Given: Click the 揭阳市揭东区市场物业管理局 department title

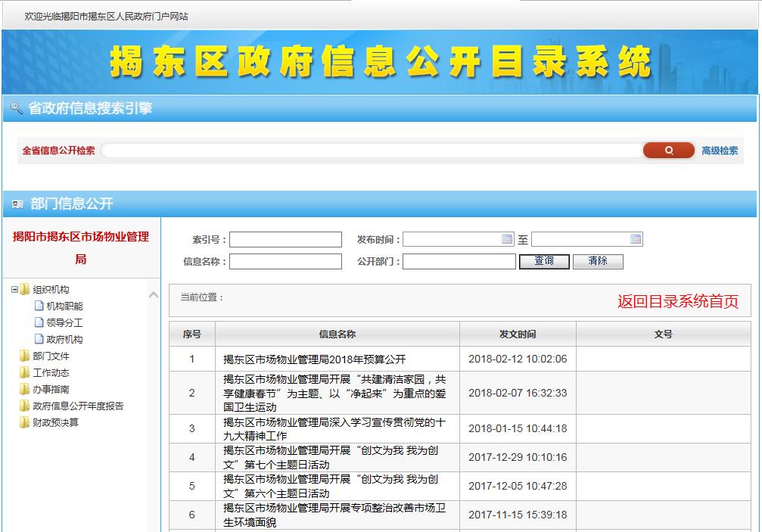Looking at the screenshot, I should coord(81,247).
